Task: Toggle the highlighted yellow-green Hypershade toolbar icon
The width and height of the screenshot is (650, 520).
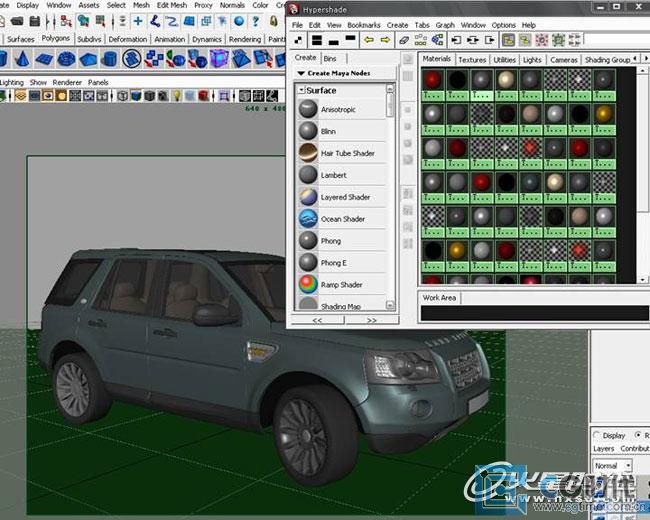Action: pos(508,40)
